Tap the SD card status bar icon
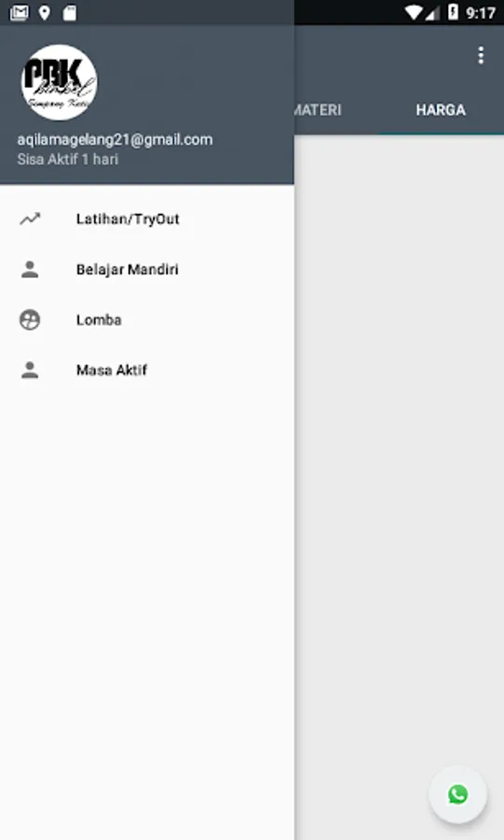Screen dimensions: 504x840 [x=70, y=13]
